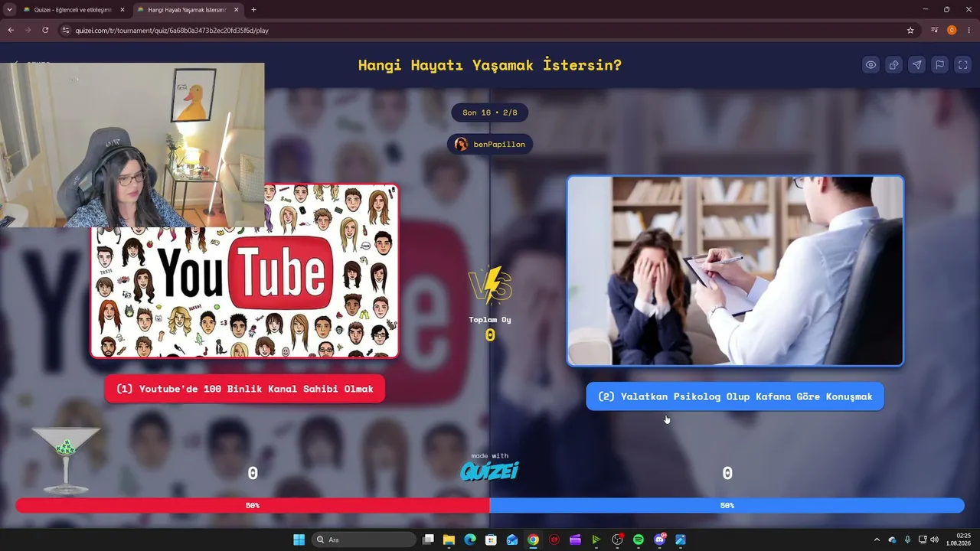
Task: Close the Quizei - Eğlenceli tab
Action: tap(122, 10)
